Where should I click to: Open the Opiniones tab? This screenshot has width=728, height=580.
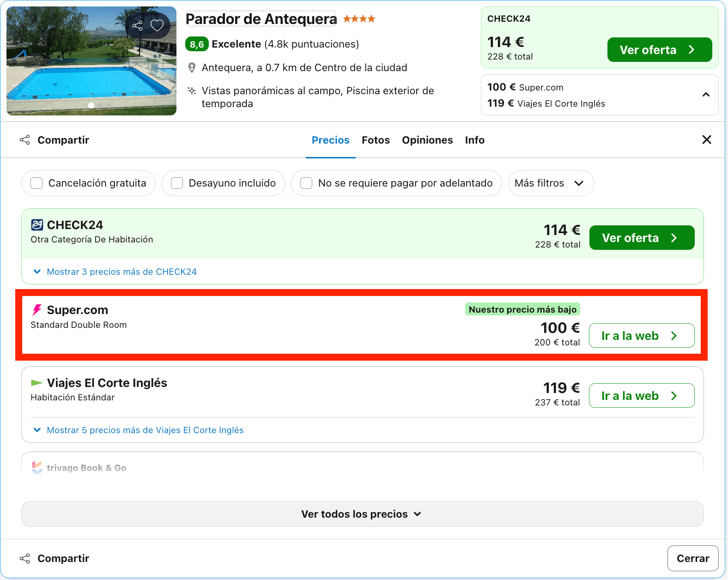coord(427,140)
